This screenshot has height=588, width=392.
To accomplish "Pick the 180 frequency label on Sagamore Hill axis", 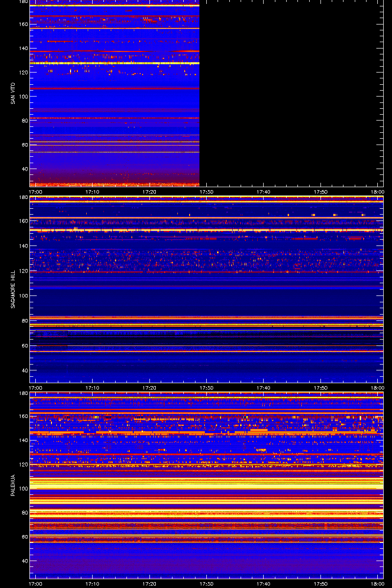I will [x=23, y=198].
